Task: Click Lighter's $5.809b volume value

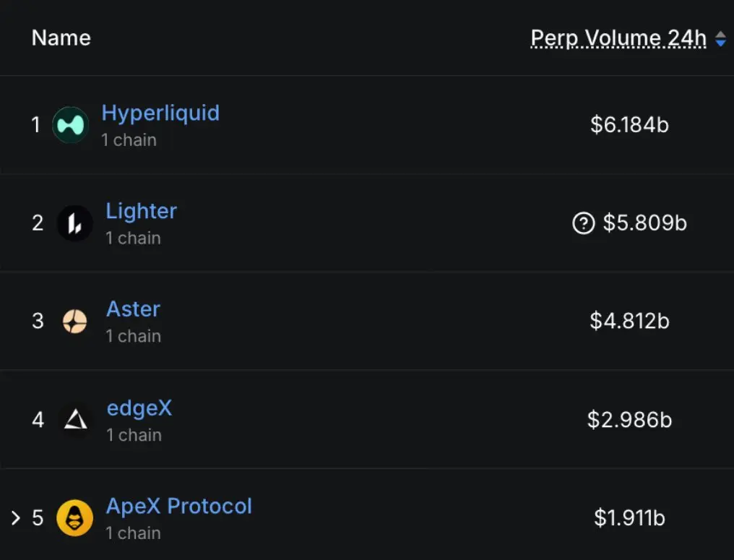Action: [644, 223]
